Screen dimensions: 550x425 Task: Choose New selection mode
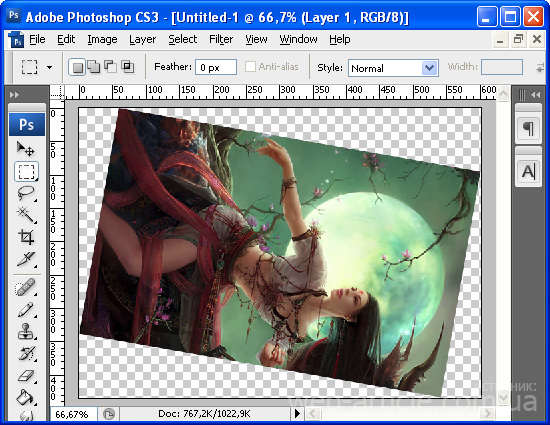tap(77, 67)
